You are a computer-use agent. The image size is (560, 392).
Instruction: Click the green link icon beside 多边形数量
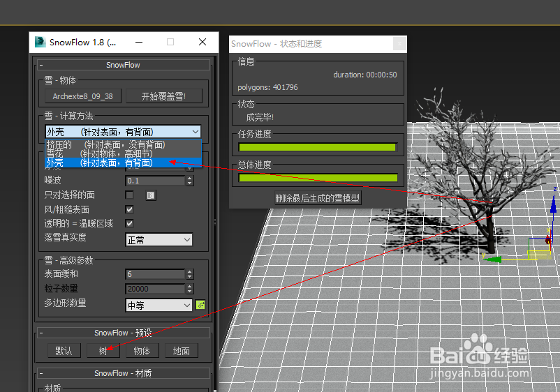pos(200,305)
